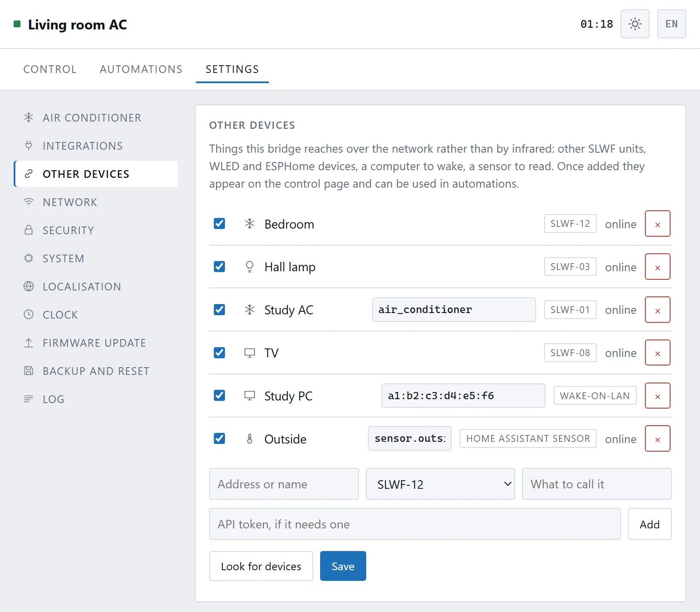Click the snowflake icon beside Air Conditioner
Screen dimensions: 700x612
pos(29,117)
